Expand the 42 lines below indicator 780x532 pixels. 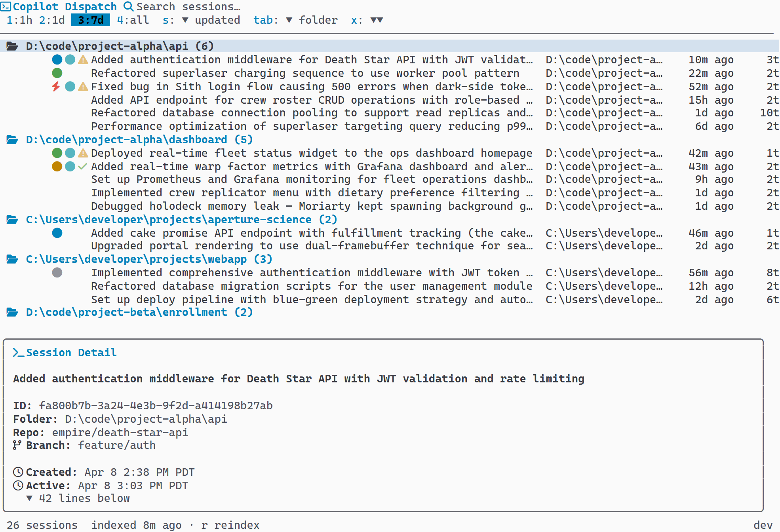click(x=78, y=498)
